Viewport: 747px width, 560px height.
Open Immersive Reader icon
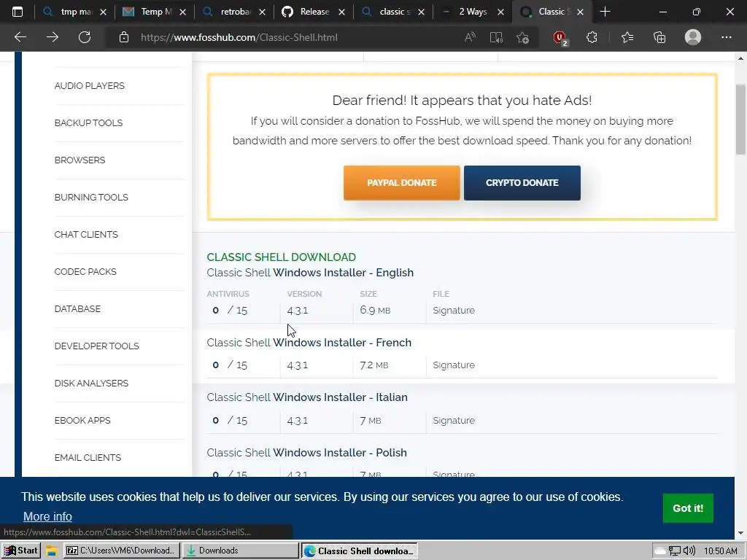[x=496, y=37]
